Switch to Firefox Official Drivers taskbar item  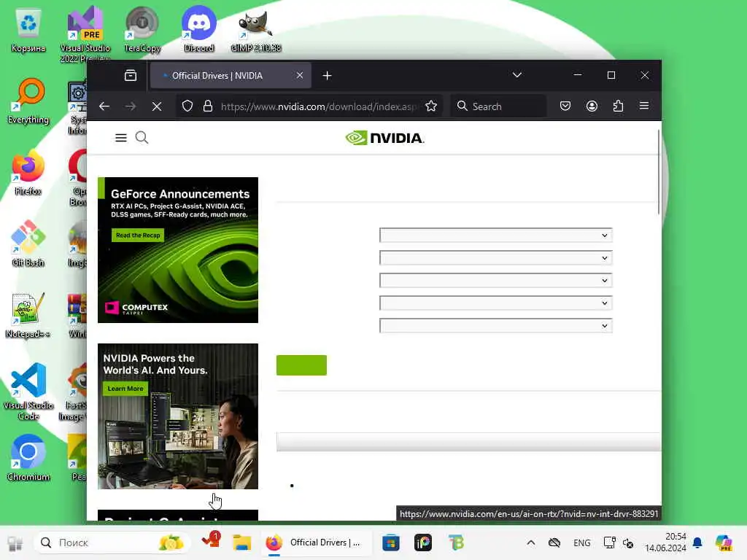tap(315, 542)
